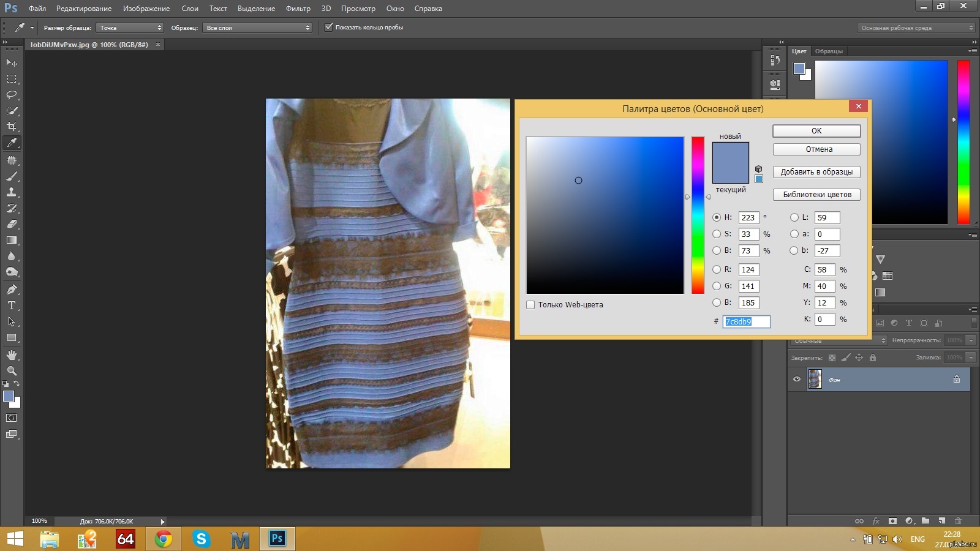
Task: Open the Фильтр menu
Action: [298, 9]
